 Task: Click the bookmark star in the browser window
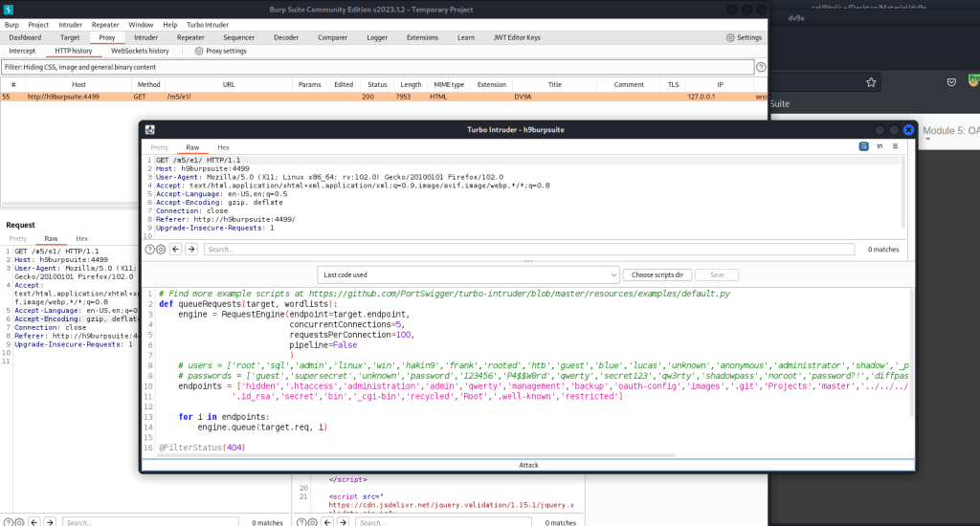(x=871, y=82)
